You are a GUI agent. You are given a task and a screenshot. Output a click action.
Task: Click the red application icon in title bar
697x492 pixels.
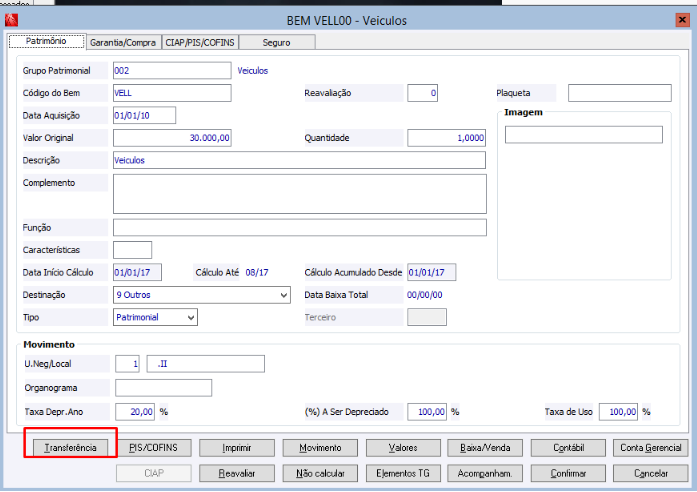11,20
